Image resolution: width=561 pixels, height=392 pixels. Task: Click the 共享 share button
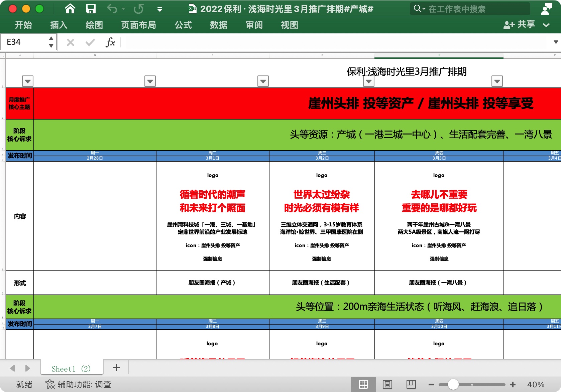[x=520, y=24]
